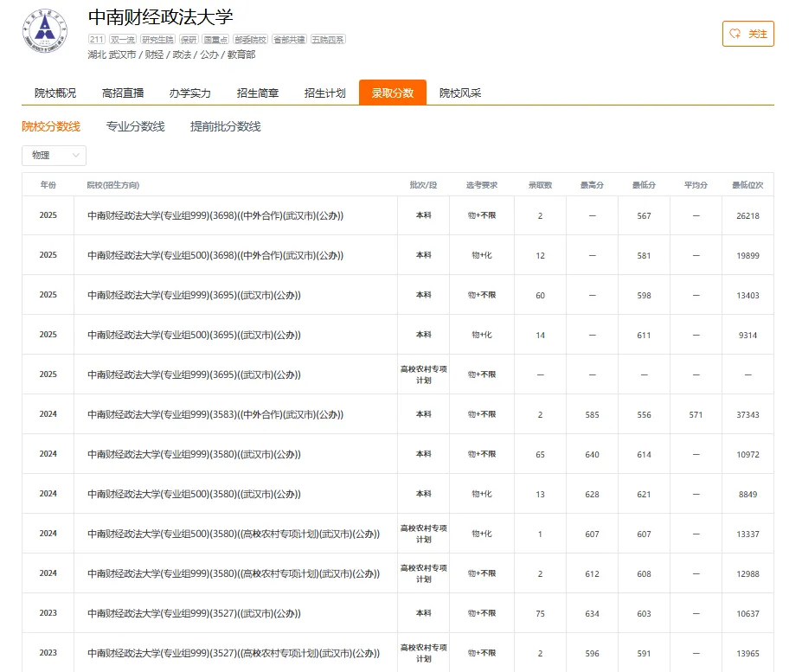Click the 院校(招生方向) column header
802x672 pixels.
[x=113, y=184]
